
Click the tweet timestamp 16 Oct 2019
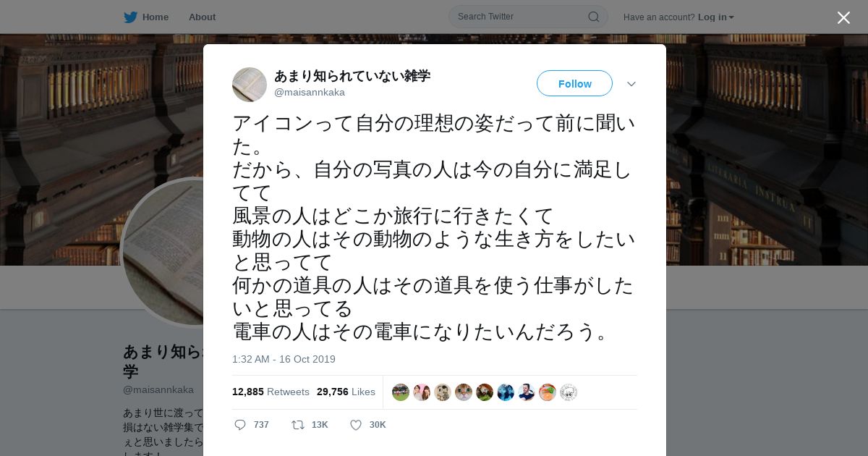click(284, 359)
